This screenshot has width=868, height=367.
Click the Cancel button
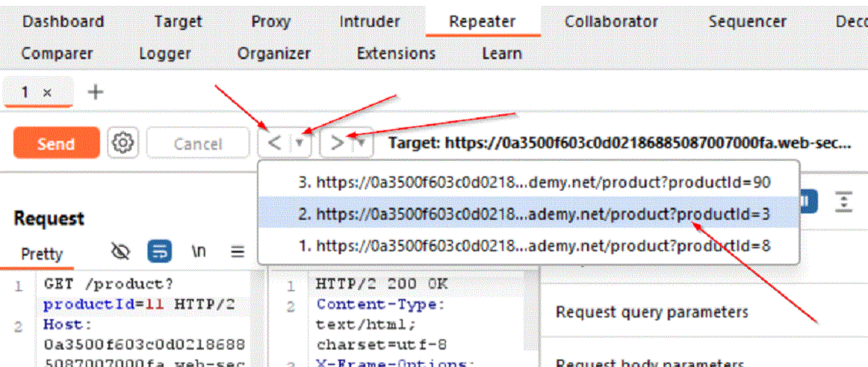coord(198,144)
